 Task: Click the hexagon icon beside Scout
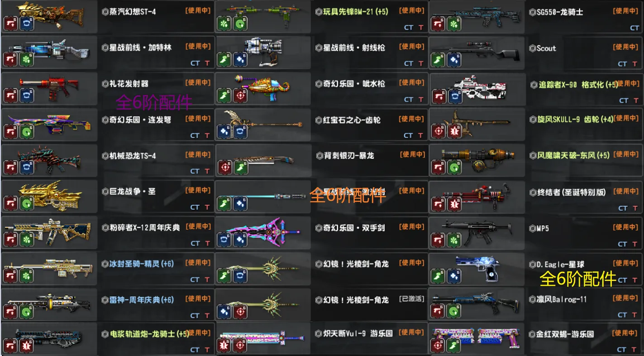533,48
